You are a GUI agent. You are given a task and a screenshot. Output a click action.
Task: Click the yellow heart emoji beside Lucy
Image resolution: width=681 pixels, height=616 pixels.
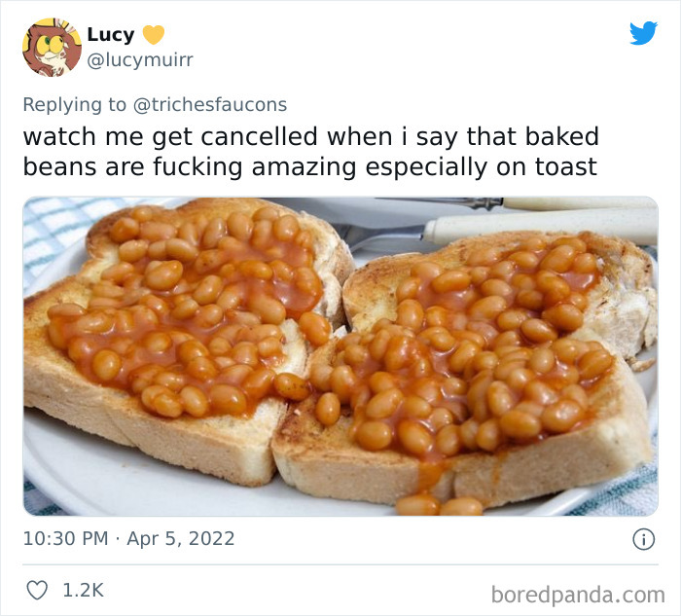tap(154, 35)
